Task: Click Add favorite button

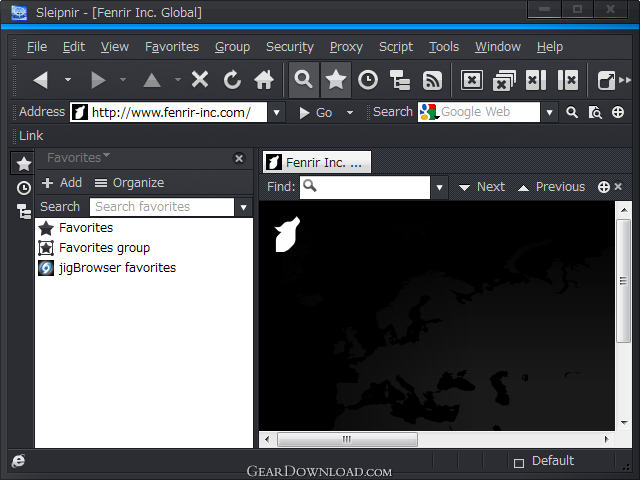Action: [62, 182]
